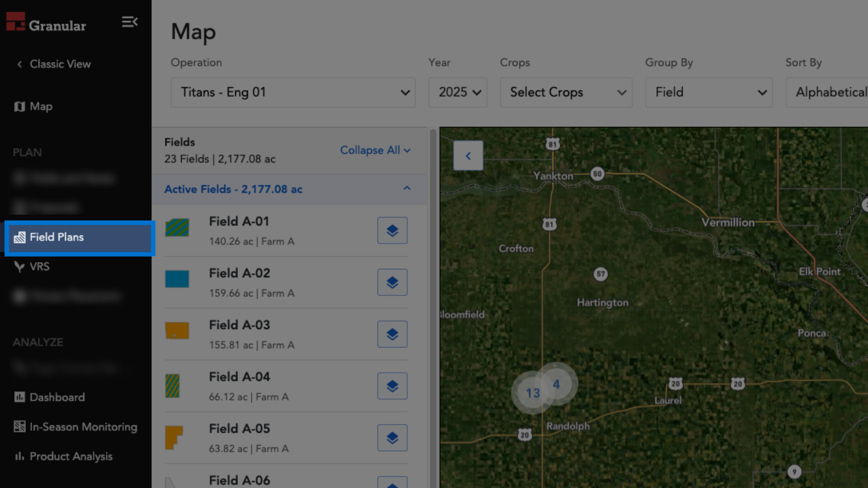The image size is (868, 488).
Task: Change the Year using the 2025 dropdown
Action: pos(458,92)
